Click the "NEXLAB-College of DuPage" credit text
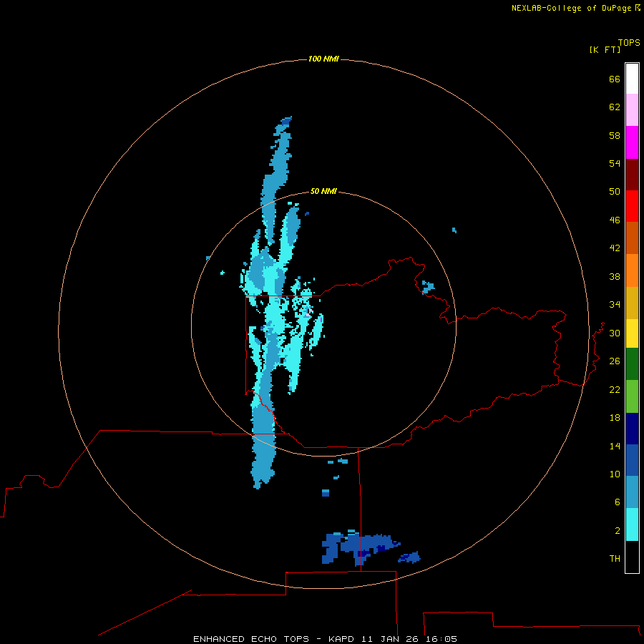644x644 pixels. click(x=571, y=8)
